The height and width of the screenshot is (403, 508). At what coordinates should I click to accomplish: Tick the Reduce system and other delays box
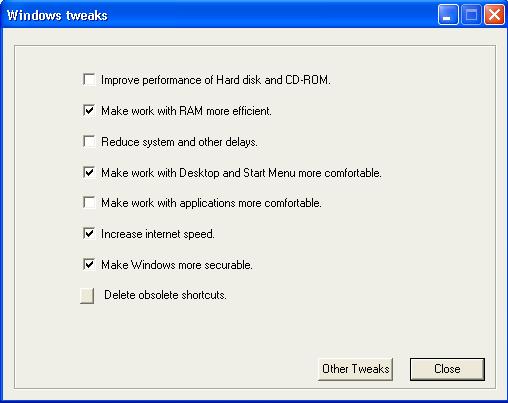click(x=89, y=141)
